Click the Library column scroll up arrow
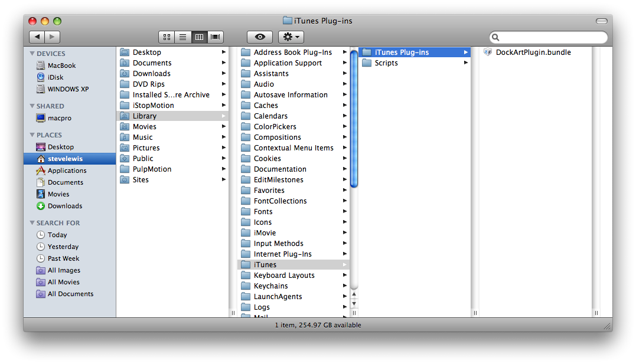The height and width of the screenshot is (364, 636). coord(354,294)
